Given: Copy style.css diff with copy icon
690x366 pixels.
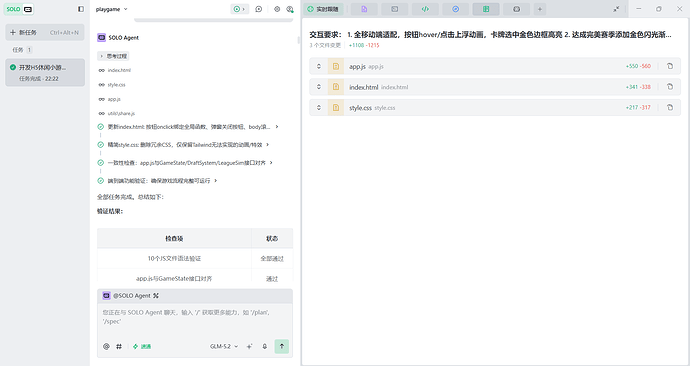Looking at the screenshot, I should click(x=670, y=107).
